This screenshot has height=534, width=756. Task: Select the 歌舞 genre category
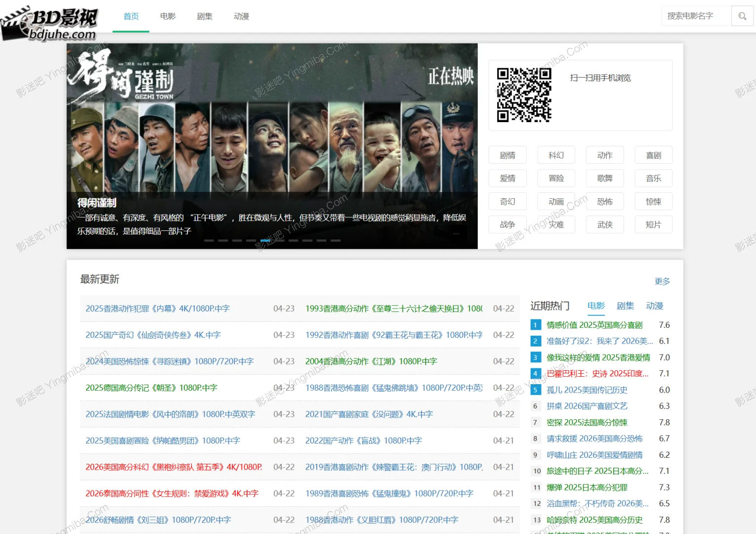605,178
